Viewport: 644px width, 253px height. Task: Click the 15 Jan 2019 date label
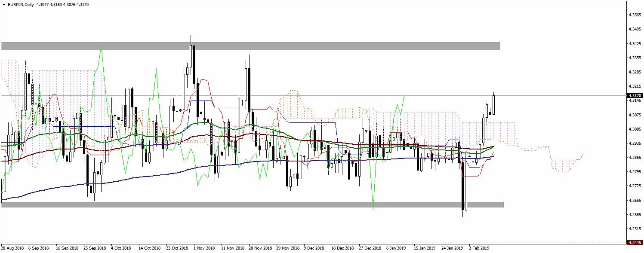pos(425,248)
